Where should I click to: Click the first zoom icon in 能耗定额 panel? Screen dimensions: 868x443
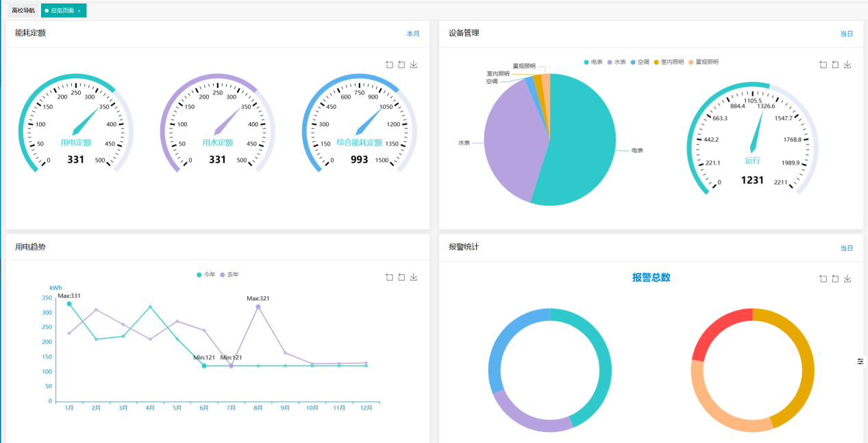tap(389, 64)
